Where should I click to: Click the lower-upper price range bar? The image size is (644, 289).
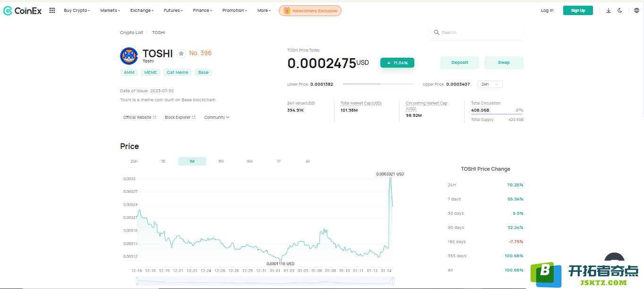(x=378, y=84)
